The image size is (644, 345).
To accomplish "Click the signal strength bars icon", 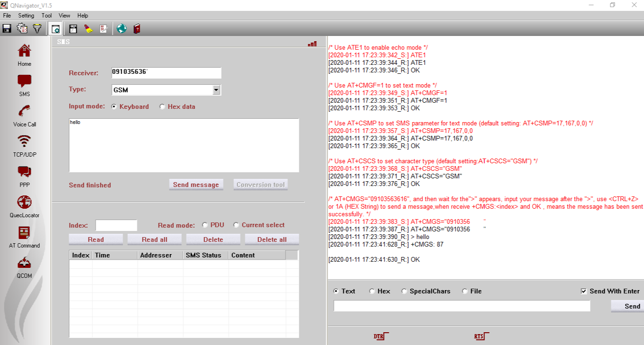I will (312, 44).
